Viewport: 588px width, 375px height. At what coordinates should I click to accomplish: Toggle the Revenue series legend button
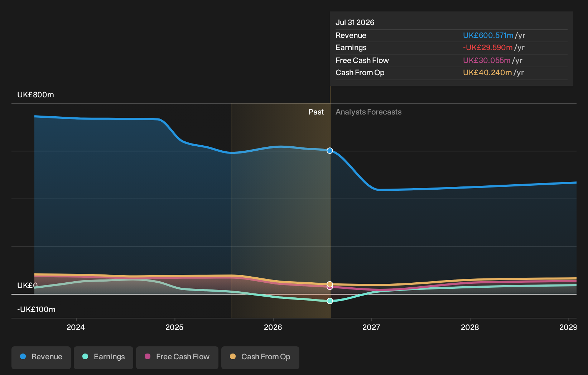coord(41,357)
